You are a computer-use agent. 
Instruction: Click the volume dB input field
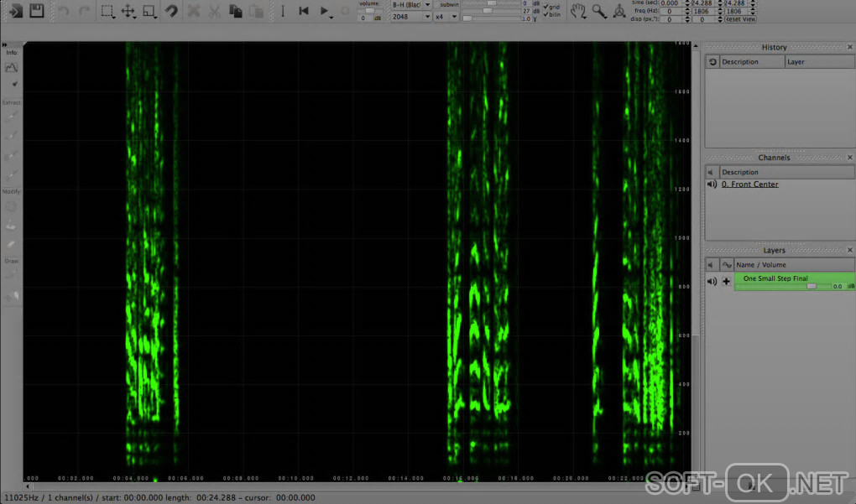(364, 18)
